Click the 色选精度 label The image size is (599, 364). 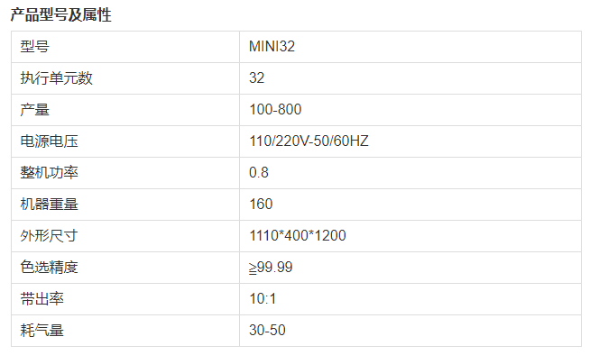pos(49,267)
